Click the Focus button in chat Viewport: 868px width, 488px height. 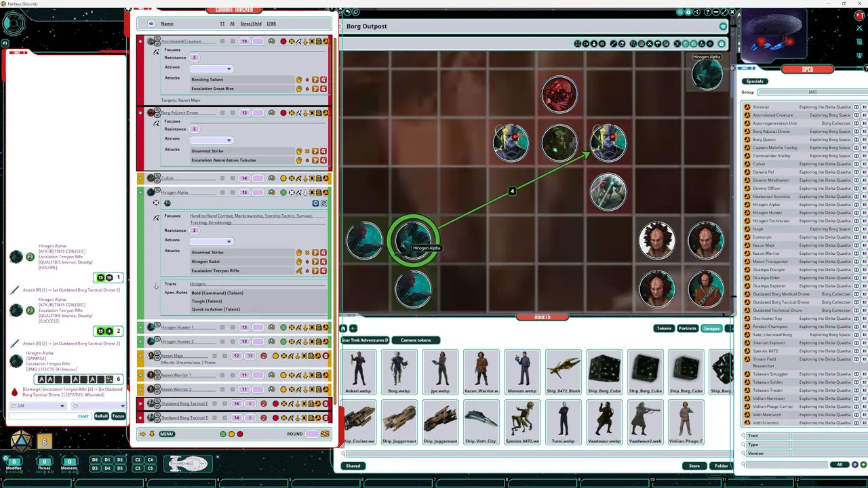click(118, 416)
